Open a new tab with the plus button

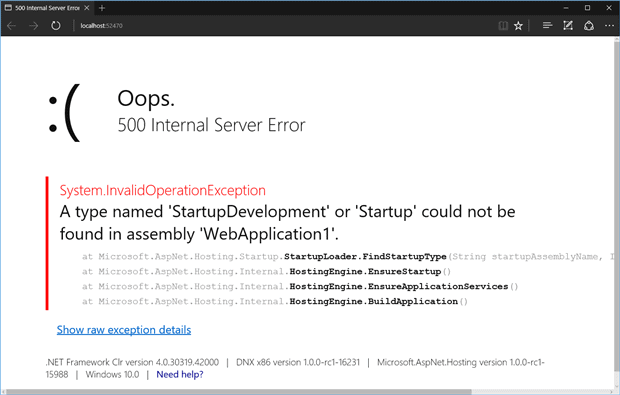102,8
